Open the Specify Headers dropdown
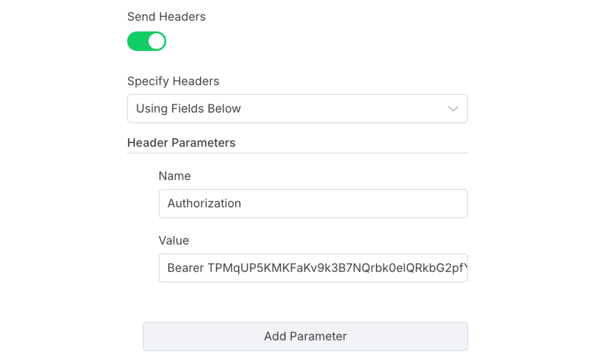 (297, 109)
